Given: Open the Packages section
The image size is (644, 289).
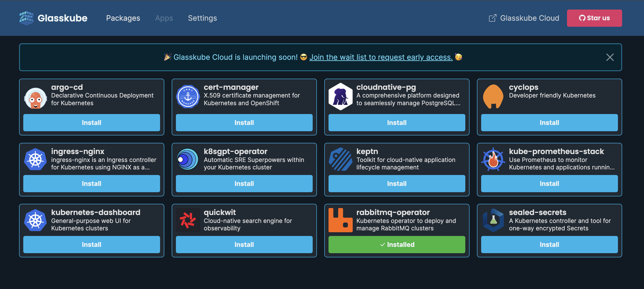Looking at the screenshot, I should pos(123,18).
